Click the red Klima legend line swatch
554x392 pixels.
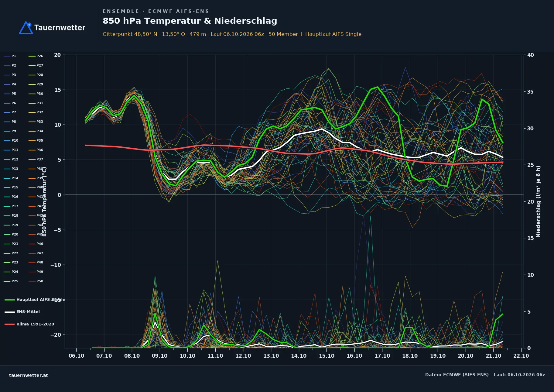click(10, 324)
